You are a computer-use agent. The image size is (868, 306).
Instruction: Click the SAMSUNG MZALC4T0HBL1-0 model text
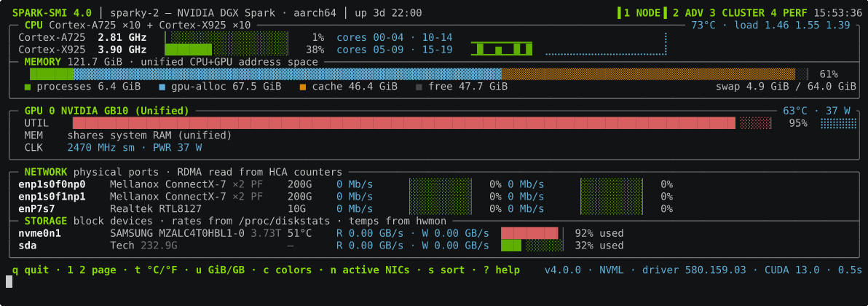tap(177, 233)
